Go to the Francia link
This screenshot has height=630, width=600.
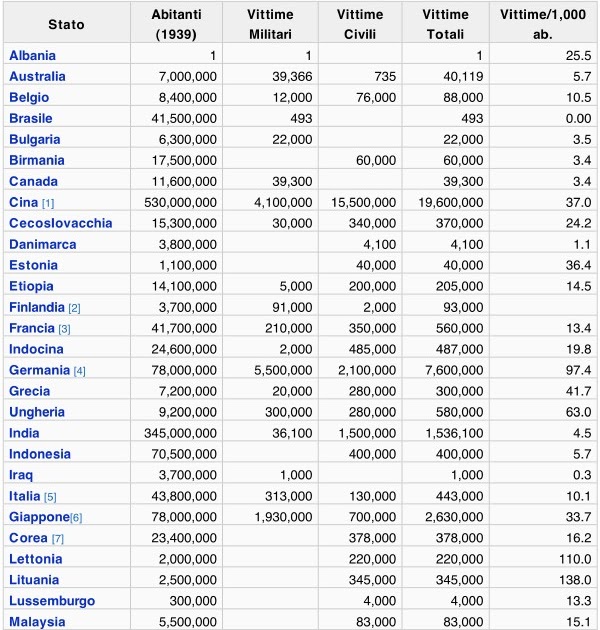pyautogui.click(x=31, y=328)
